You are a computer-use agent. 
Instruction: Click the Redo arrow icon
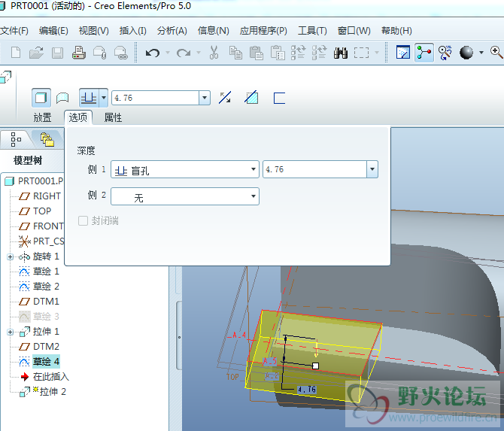[184, 53]
